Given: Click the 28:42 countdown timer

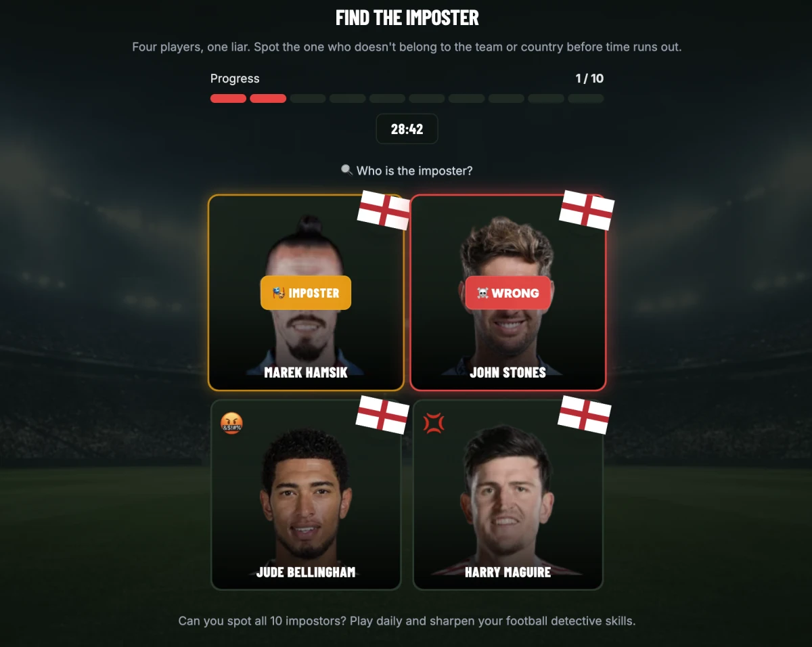Looking at the screenshot, I should (407, 129).
